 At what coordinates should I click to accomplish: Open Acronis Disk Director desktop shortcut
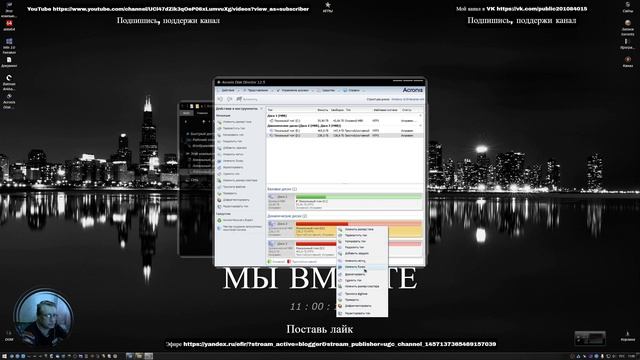click(x=9, y=102)
